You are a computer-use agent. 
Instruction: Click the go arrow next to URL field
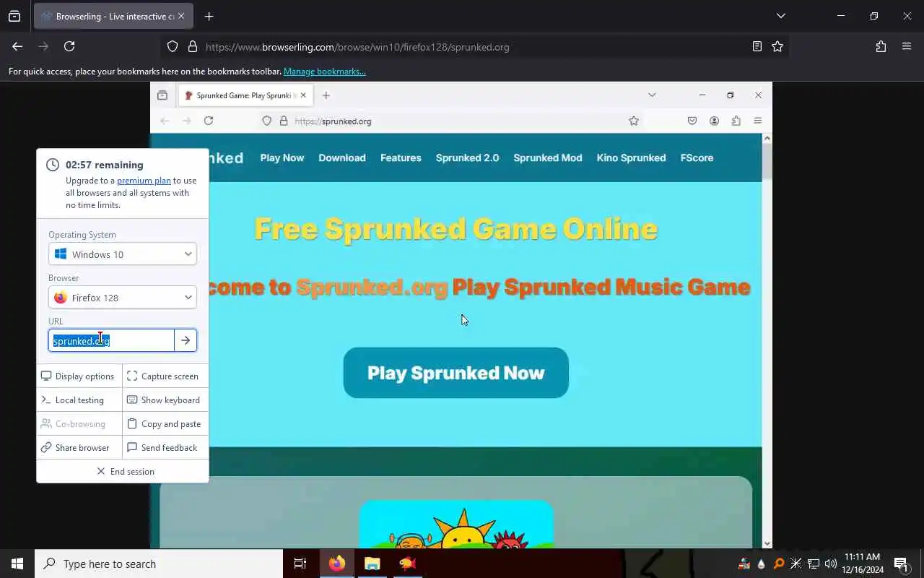(x=186, y=340)
